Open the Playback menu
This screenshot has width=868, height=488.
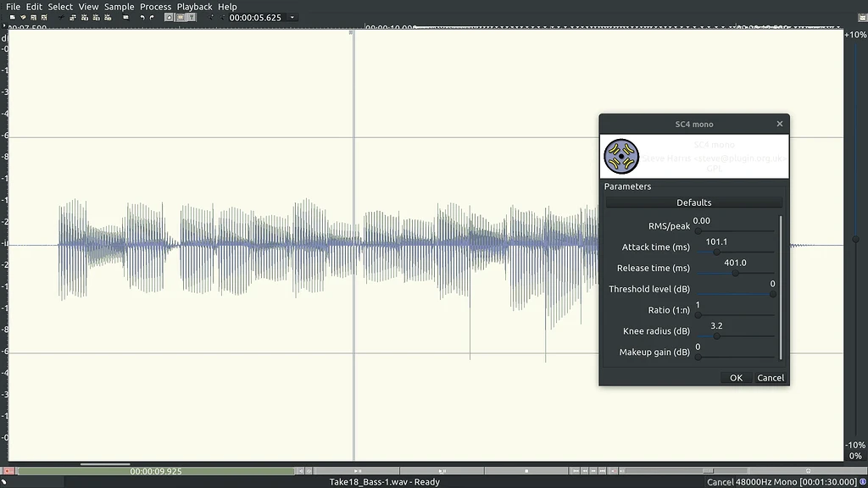pyautogui.click(x=194, y=7)
